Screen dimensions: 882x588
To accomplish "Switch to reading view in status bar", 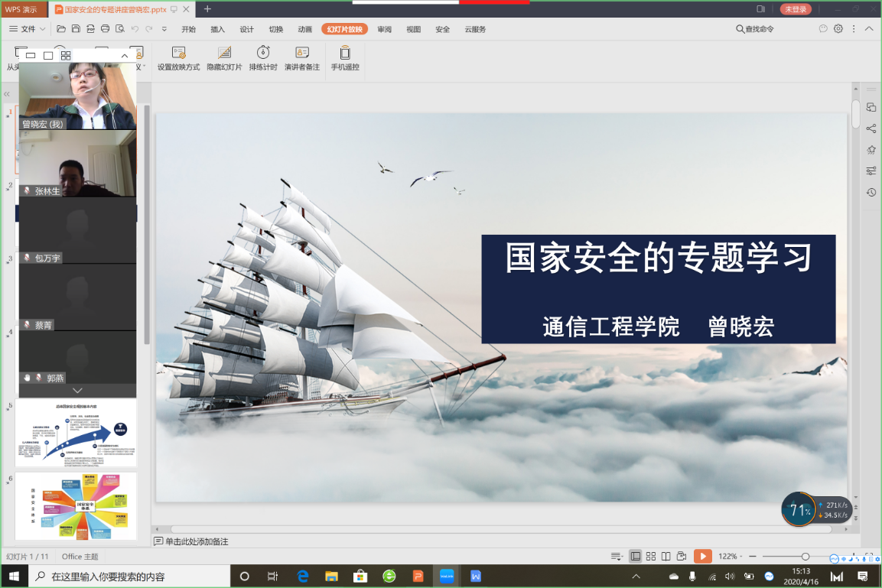I will click(x=666, y=557).
